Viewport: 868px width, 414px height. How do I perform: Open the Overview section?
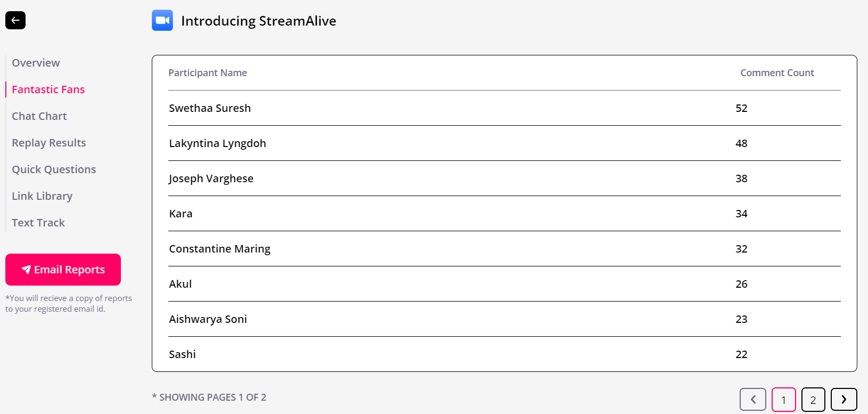[36, 63]
